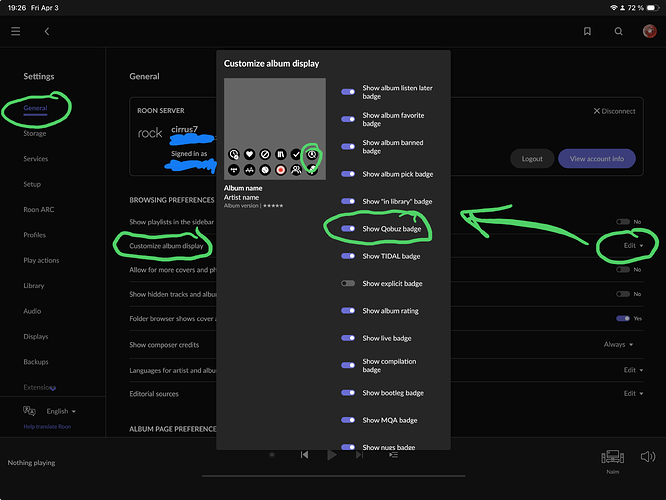Open the Show composer credits Always dropdown
This screenshot has height=500, width=666.
click(618, 344)
